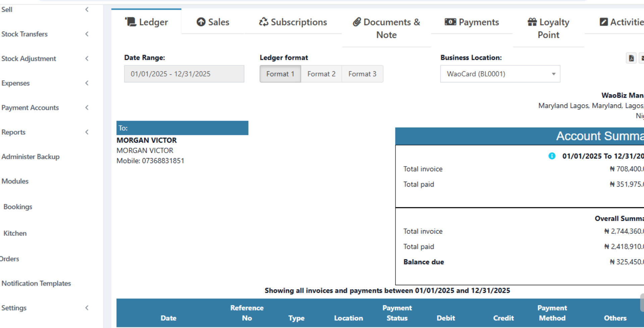Switch ledger to Format 2
The image size is (644, 328).
[321, 74]
